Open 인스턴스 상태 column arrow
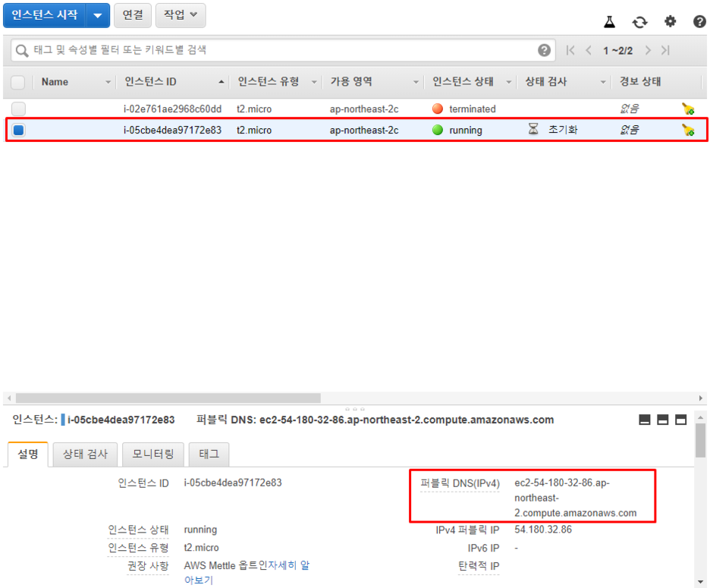710x588 pixels. 508,82
